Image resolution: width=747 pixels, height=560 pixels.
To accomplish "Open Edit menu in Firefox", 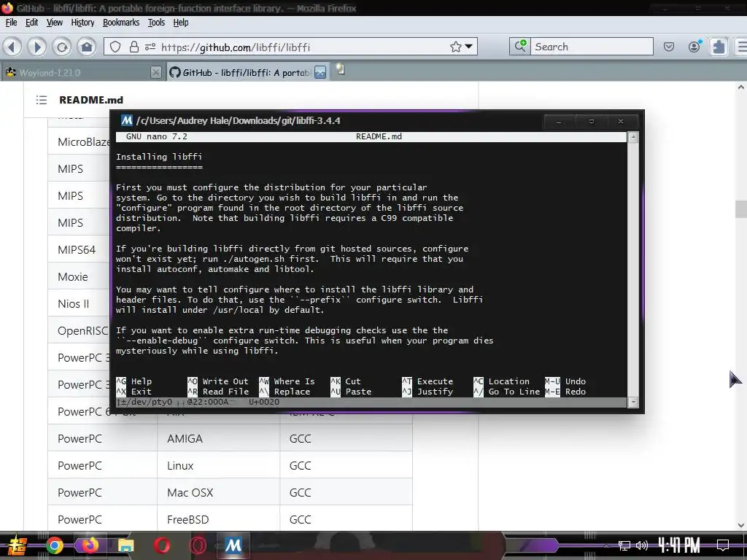I will click(x=31, y=23).
